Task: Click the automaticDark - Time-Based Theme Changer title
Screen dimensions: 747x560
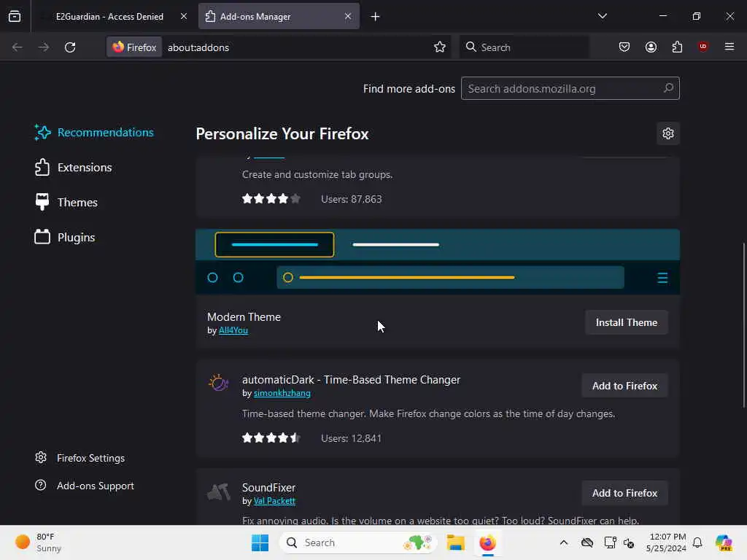Action: tap(351, 380)
